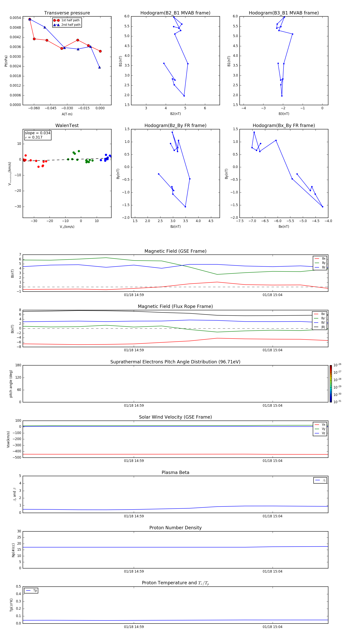Click the 'Transverse pressure' plot title
This screenshot has width=351, height=644.
pos(67,13)
